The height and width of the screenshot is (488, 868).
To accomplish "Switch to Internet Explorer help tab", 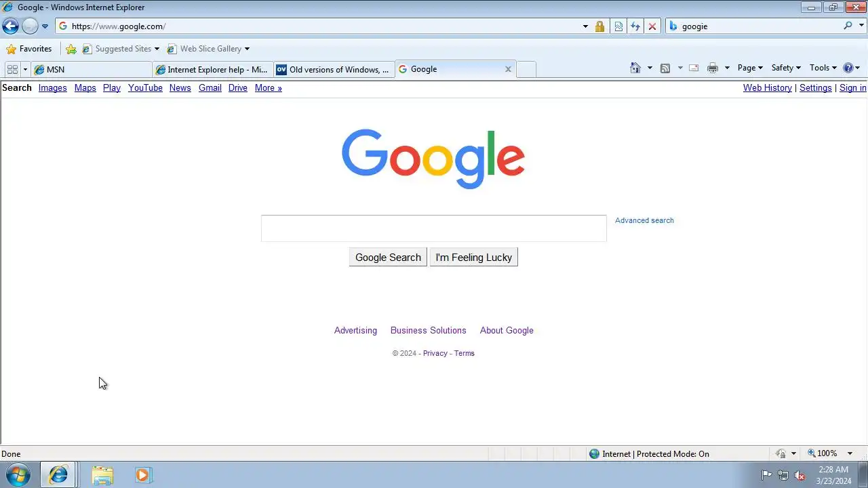I will coord(213,69).
